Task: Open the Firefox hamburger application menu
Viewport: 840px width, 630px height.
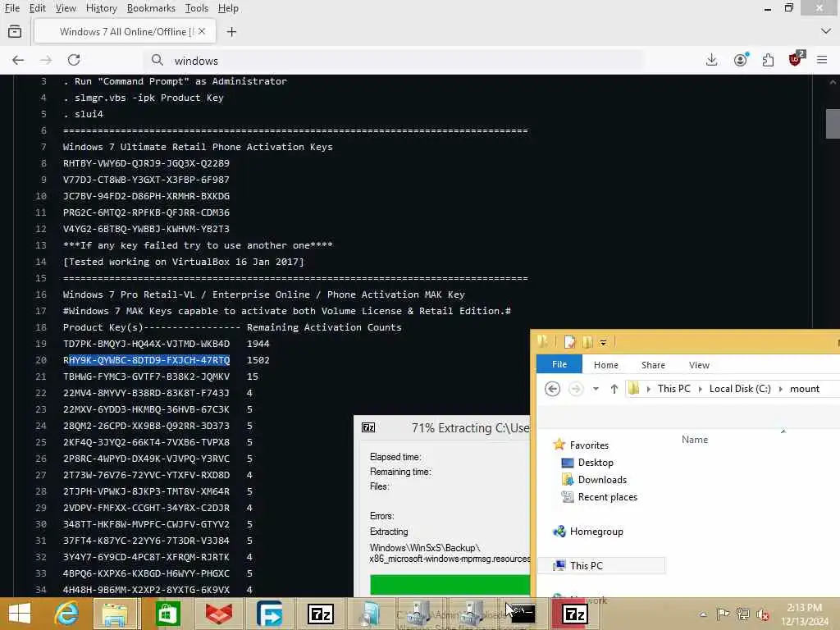Action: (822, 60)
